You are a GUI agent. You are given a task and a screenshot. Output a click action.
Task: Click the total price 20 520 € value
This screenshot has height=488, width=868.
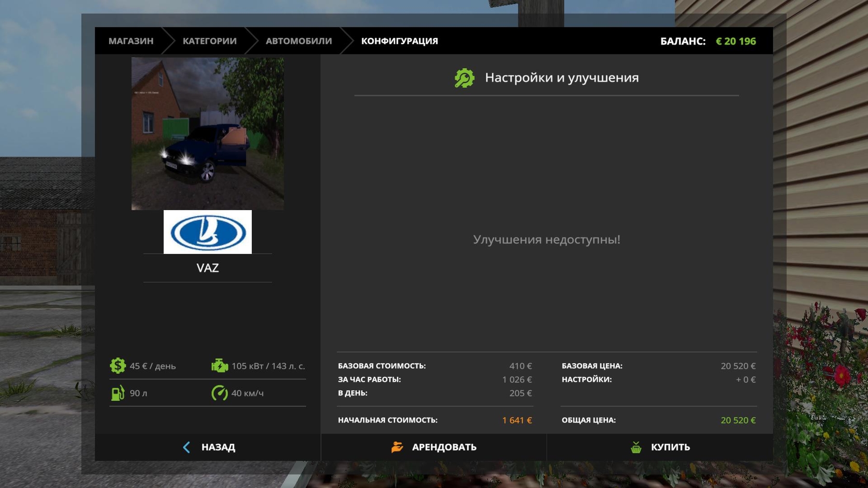click(738, 420)
